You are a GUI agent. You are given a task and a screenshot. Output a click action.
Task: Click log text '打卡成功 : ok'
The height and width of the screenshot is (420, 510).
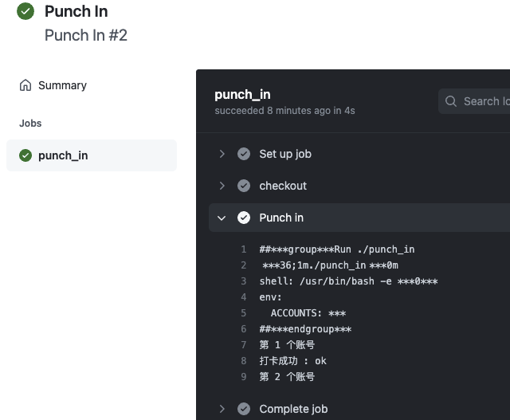293,361
